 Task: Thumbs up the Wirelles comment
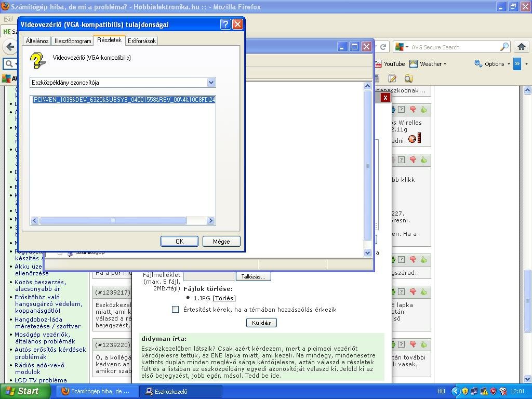pyautogui.click(x=423, y=109)
